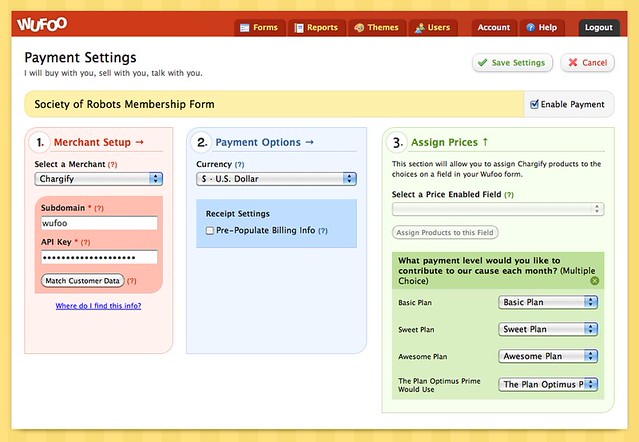Click help (?) next to Pre-Populate Billing Info
This screenshot has height=442, width=639.
click(323, 231)
